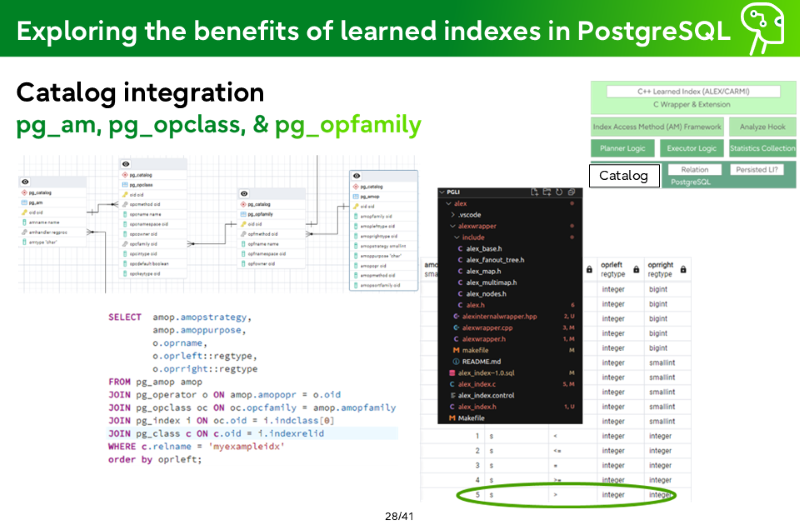Click the Planner Logic box

622,148
